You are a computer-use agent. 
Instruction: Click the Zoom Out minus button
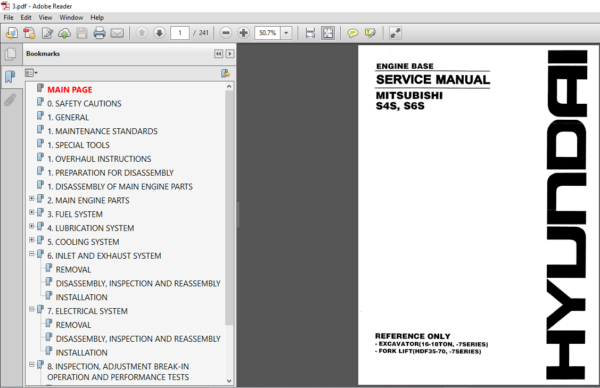pos(226,33)
